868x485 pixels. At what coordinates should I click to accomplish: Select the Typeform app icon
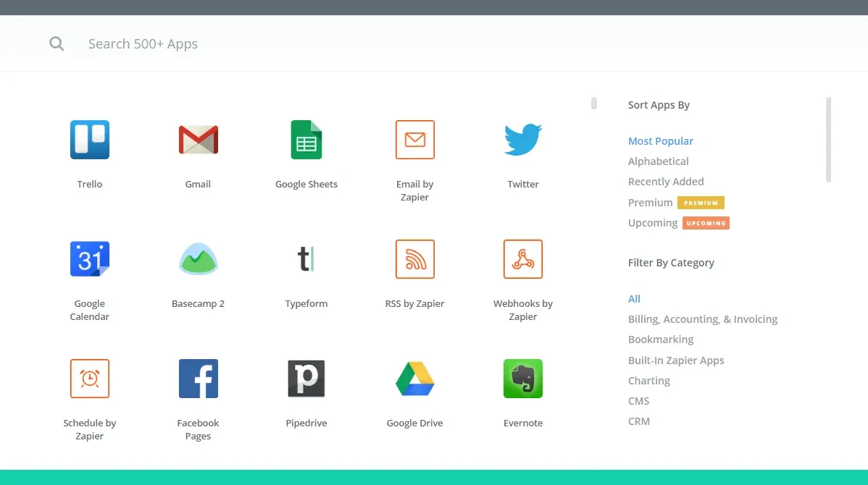pyautogui.click(x=306, y=259)
